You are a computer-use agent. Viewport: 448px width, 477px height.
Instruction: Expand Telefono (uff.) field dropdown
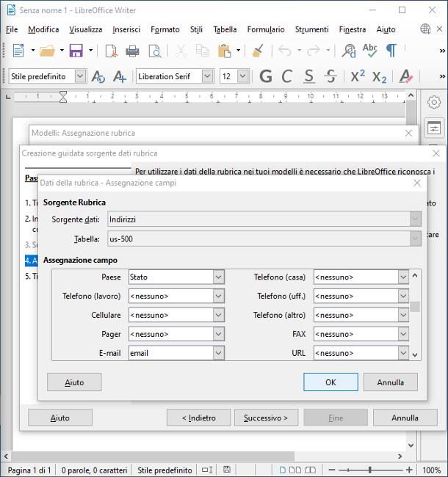[x=403, y=296]
